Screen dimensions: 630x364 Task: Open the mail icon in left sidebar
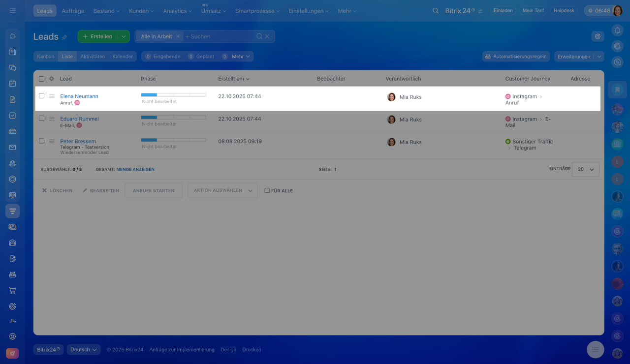coord(13,147)
